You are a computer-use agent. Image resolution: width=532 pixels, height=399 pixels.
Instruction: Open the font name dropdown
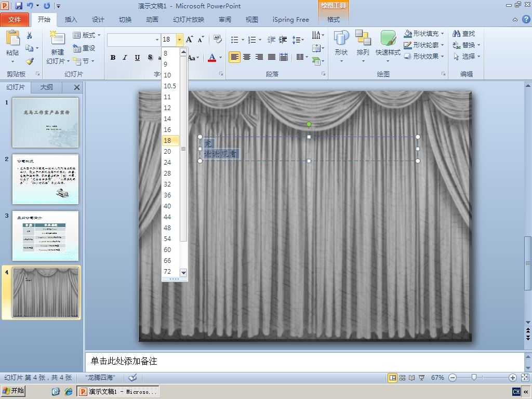[157, 39]
